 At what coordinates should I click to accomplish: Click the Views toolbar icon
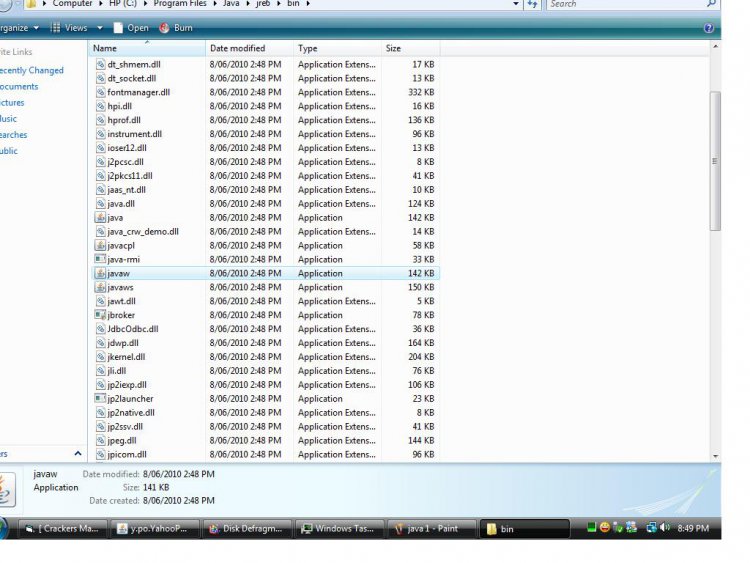coord(55,28)
